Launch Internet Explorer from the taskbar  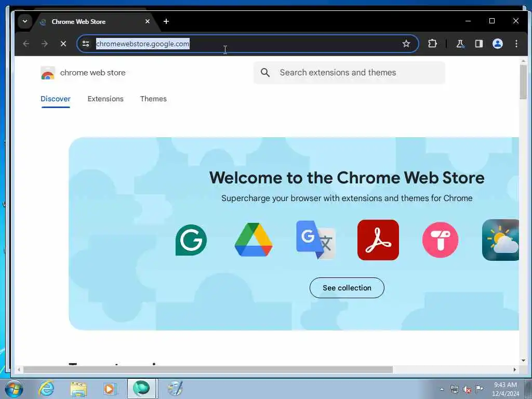pyautogui.click(x=46, y=389)
